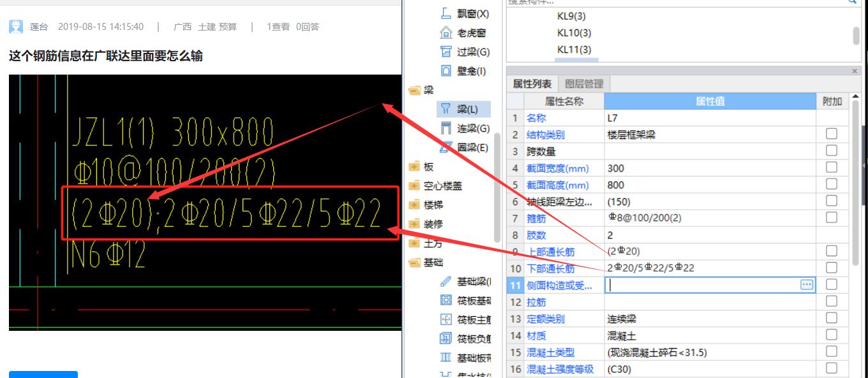868x378 pixels.
Task: Expand the 楼梯 folder
Action: [x=415, y=205]
